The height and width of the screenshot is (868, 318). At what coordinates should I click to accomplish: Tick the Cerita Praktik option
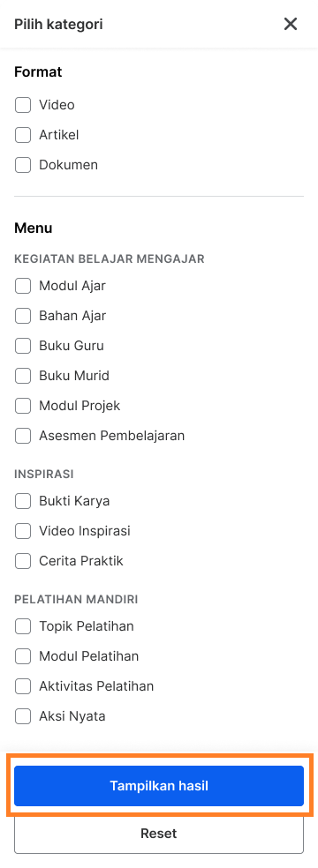[23, 561]
